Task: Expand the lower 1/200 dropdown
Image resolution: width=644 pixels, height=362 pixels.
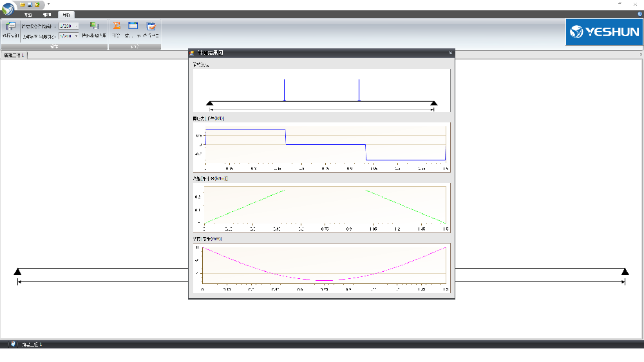Action: pos(77,36)
